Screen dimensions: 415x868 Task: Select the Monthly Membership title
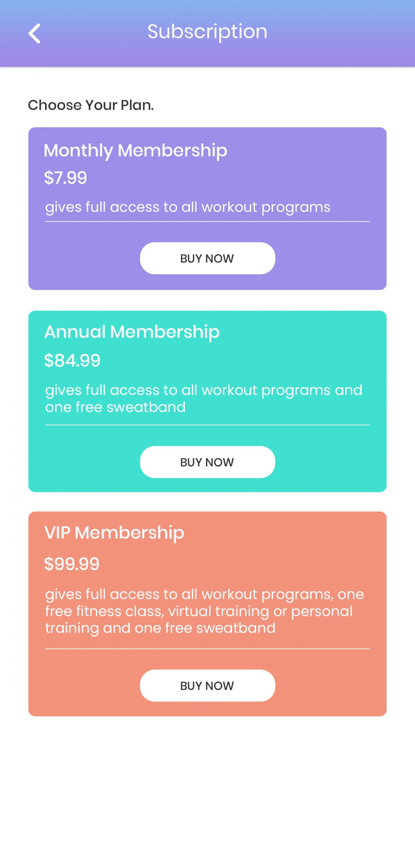tap(135, 151)
